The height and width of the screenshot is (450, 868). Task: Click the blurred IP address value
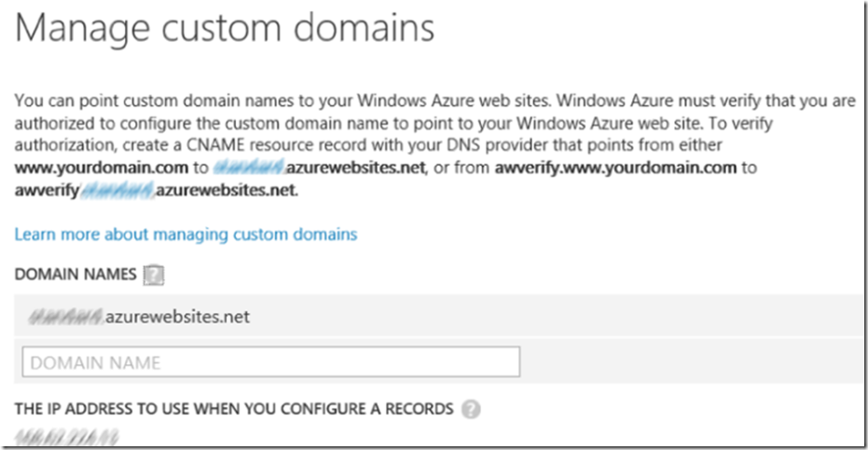click(66, 437)
